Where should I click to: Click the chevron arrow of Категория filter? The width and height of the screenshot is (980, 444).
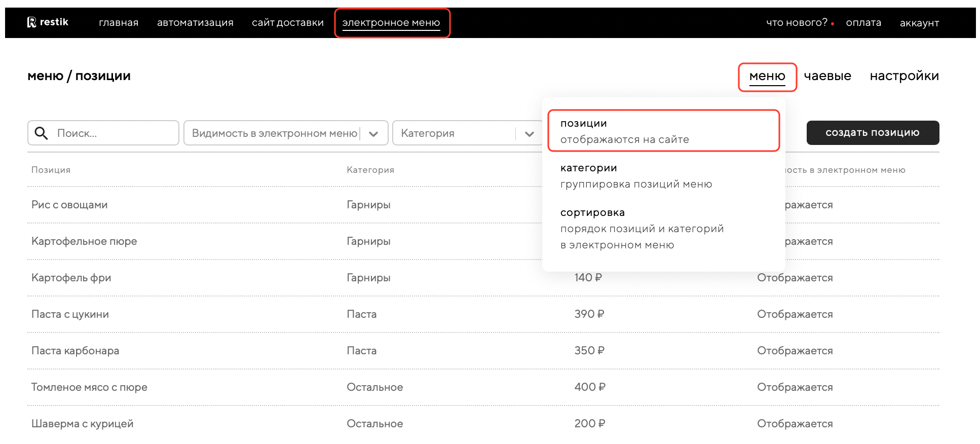pos(530,134)
